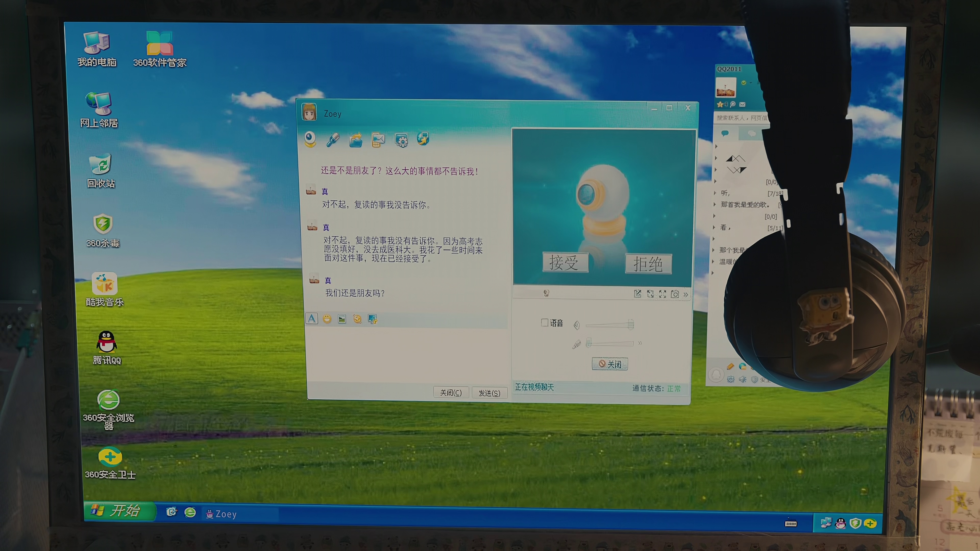Open the 酷我音乐 desktop icon
The image size is (980, 551).
pyautogui.click(x=104, y=290)
